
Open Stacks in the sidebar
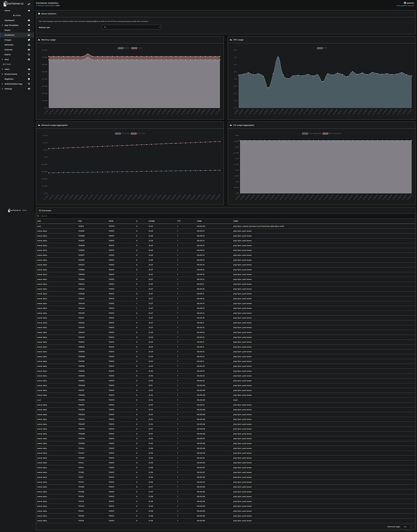[x=7, y=30]
